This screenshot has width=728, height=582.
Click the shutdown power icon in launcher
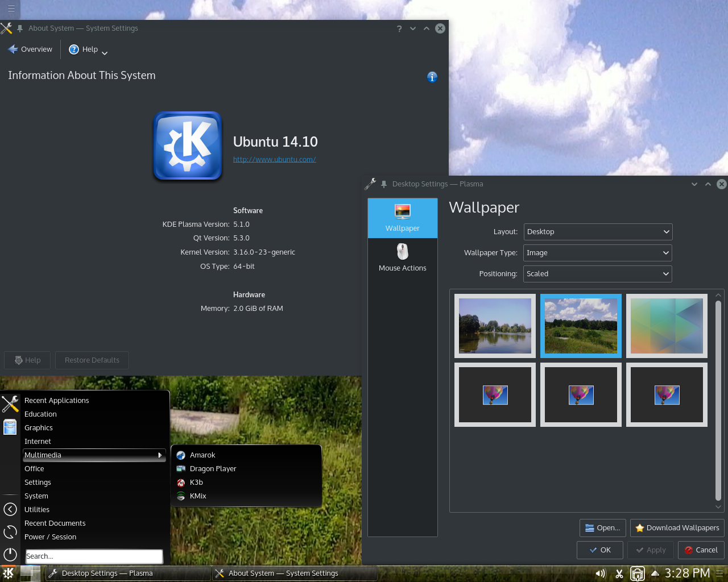coord(10,554)
